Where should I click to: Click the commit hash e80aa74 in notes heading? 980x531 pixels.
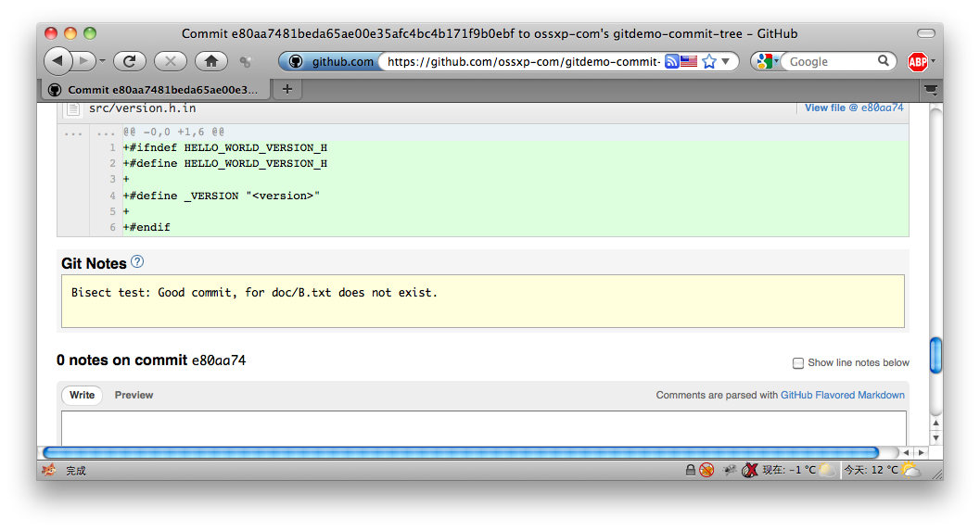click(x=219, y=360)
